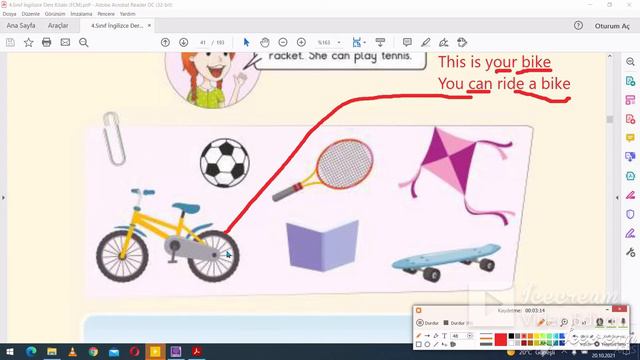Toggle microphone in recorder panel
640x360 pixels.
tap(623, 322)
